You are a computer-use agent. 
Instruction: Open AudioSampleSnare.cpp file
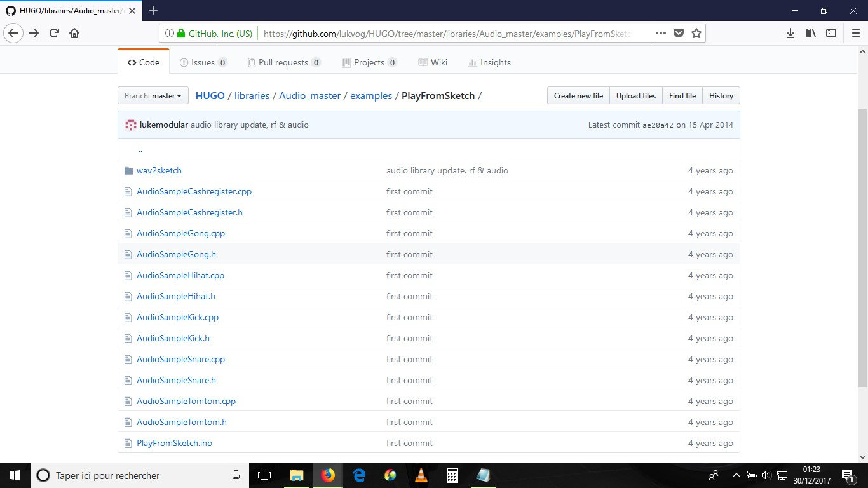click(x=180, y=359)
